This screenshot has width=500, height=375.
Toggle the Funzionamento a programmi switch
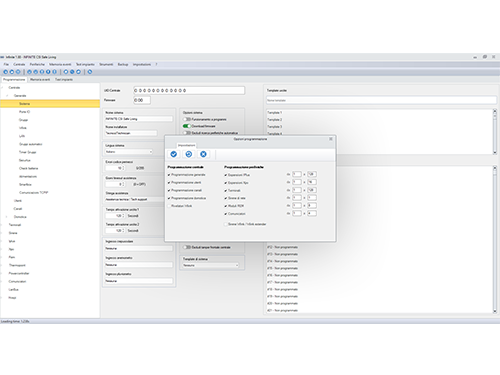pyautogui.click(x=186, y=119)
